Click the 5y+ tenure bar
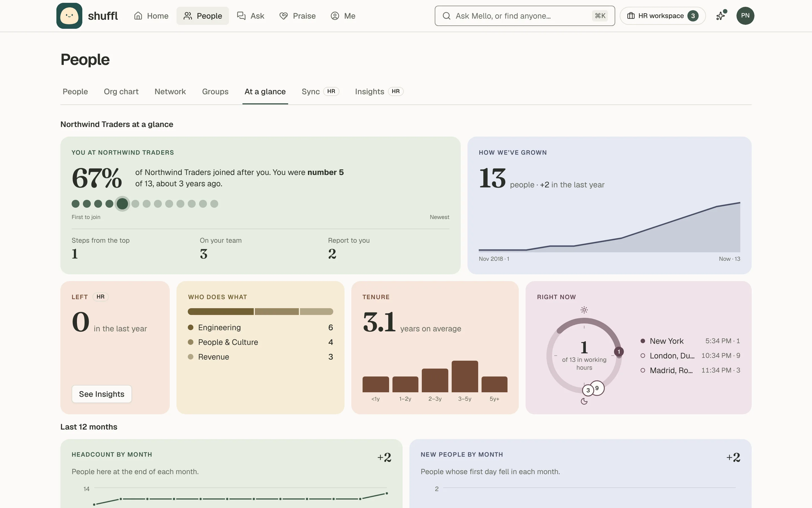Screen dimensions: 812x508 [x=494, y=384]
